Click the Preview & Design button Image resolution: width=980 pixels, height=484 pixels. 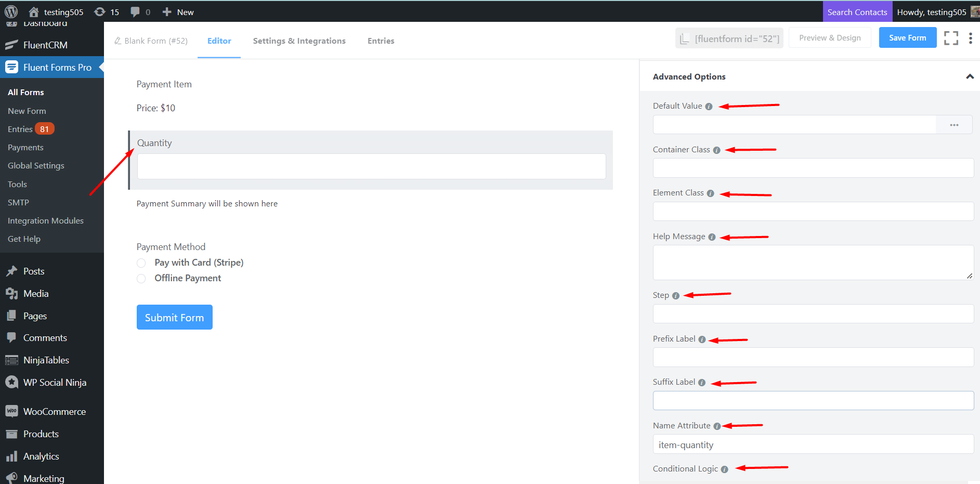coord(830,38)
